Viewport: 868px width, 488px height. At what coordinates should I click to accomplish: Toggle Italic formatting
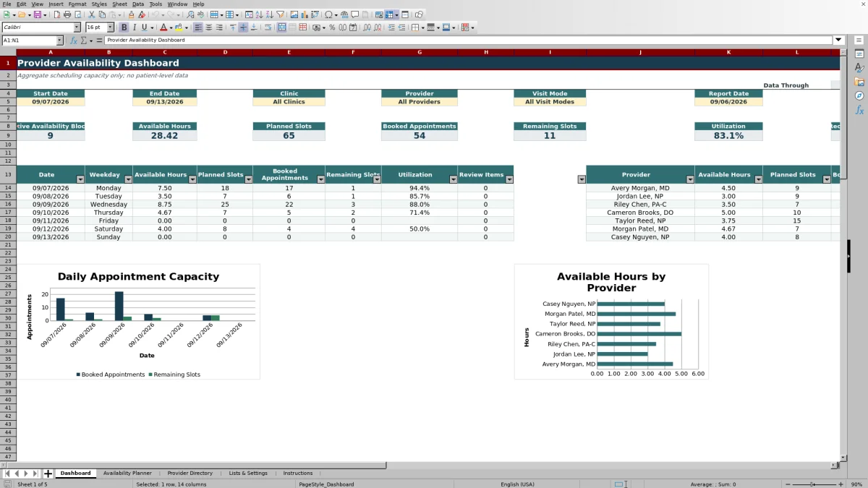tap(135, 27)
